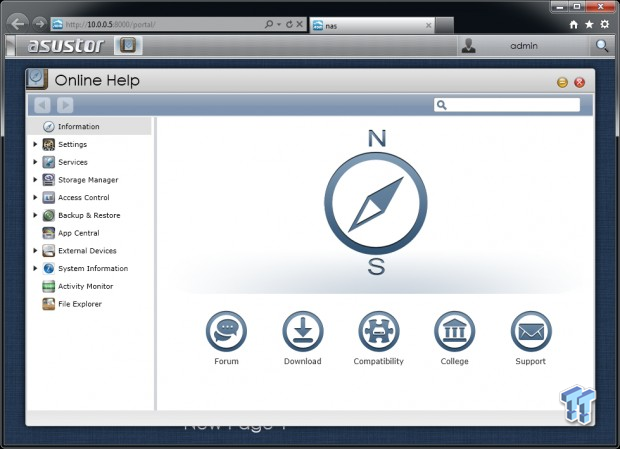Click the browser refresh icon

(289, 25)
